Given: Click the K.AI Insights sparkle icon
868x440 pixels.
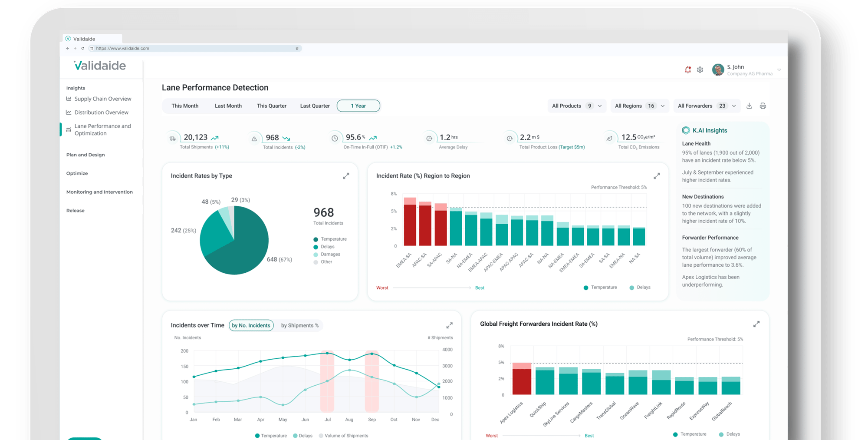Looking at the screenshot, I should tap(686, 130).
